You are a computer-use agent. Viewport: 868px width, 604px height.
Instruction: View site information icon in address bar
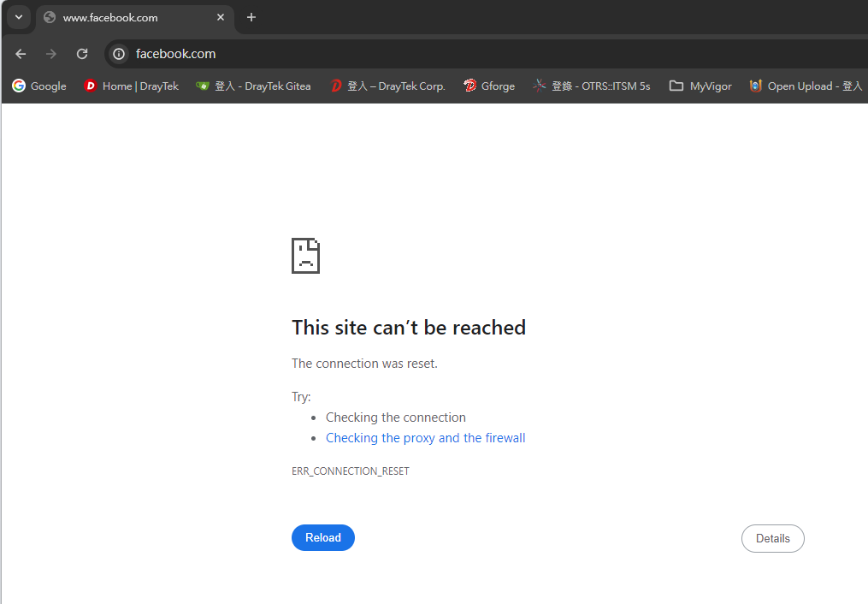120,54
